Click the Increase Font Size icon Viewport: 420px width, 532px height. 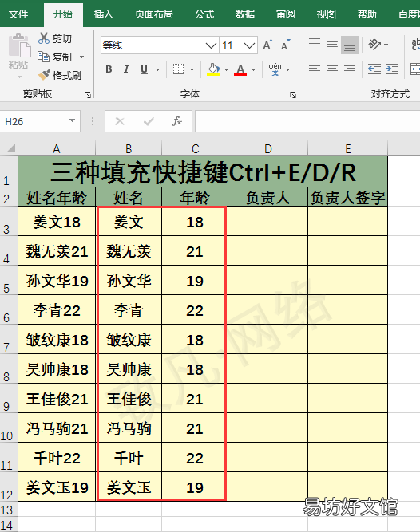coord(267,45)
